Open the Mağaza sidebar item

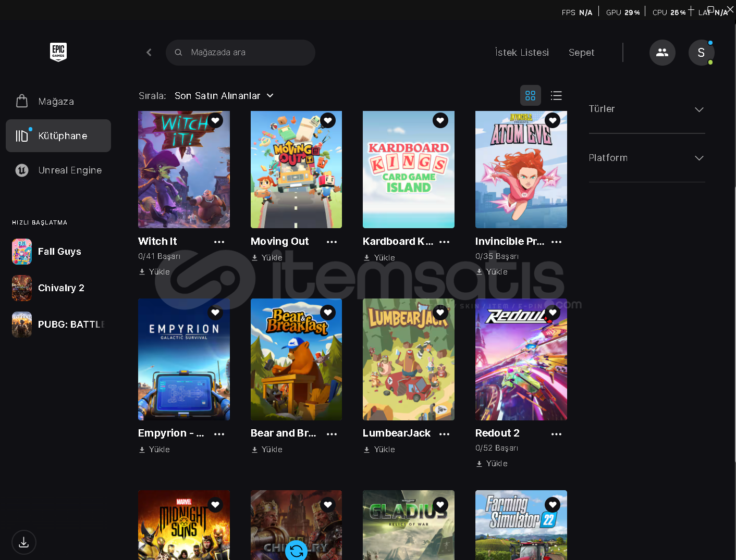[58, 102]
